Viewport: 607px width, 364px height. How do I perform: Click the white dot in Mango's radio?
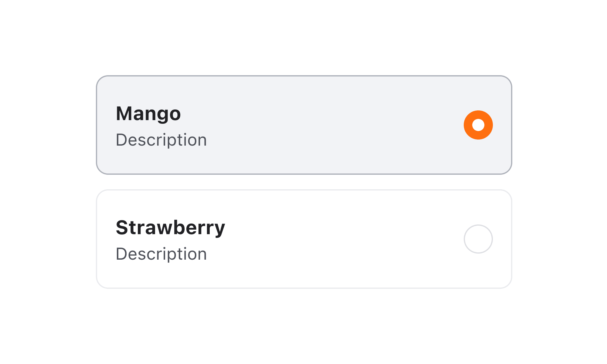coord(478,125)
